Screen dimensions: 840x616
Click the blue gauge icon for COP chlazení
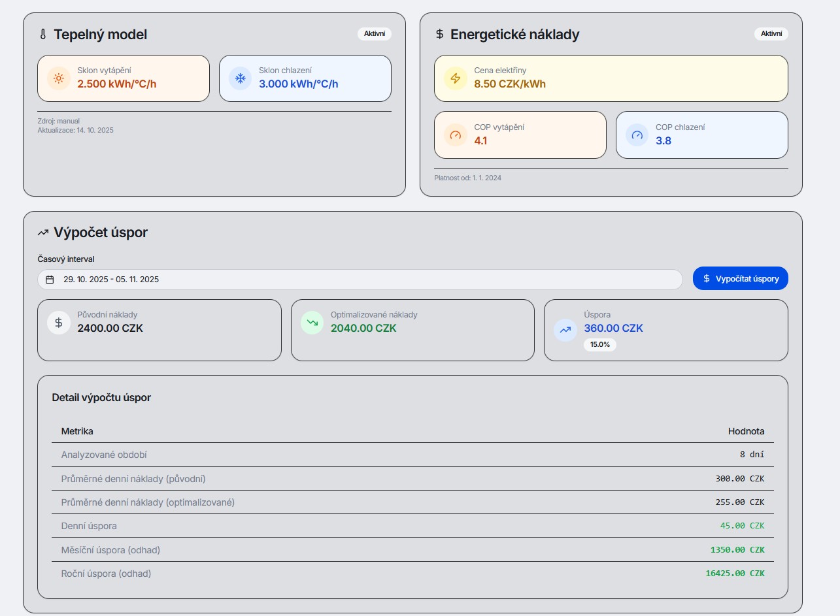[x=637, y=135]
